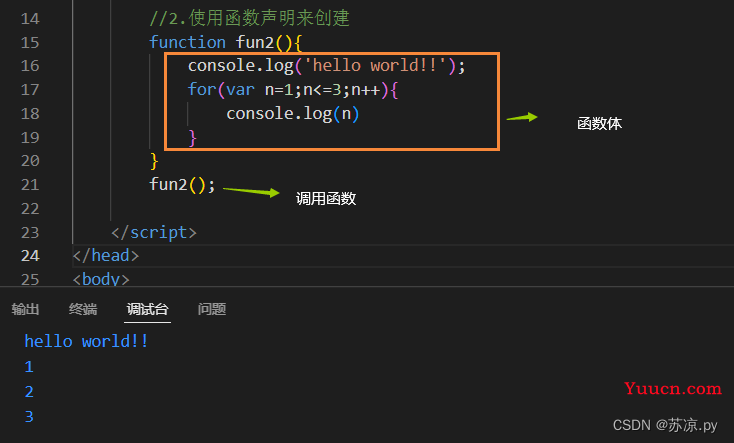Switch to the 终端 tab

pos(83,309)
